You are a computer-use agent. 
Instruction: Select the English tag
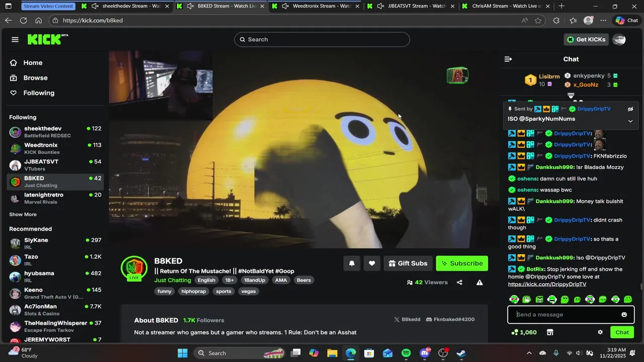point(206,280)
